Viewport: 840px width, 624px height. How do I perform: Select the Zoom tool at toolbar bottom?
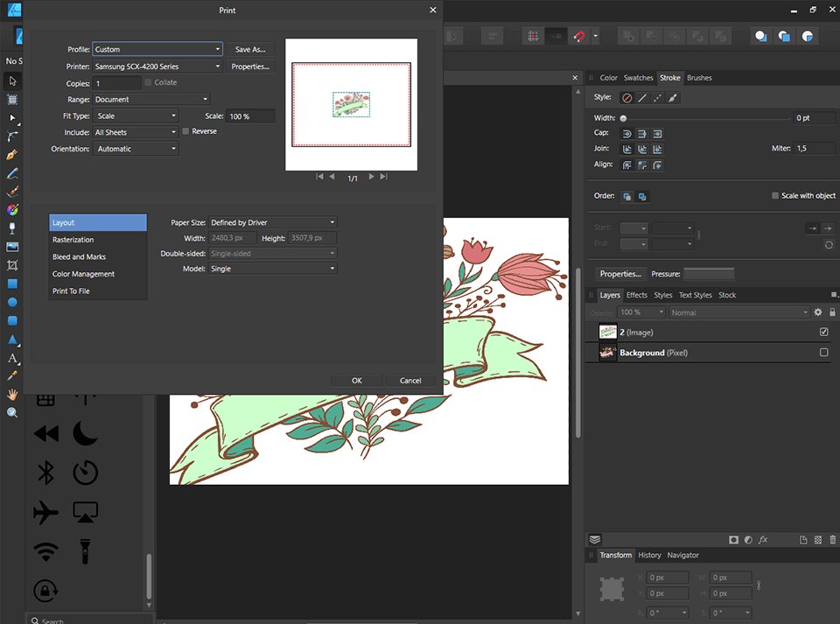pos(11,411)
